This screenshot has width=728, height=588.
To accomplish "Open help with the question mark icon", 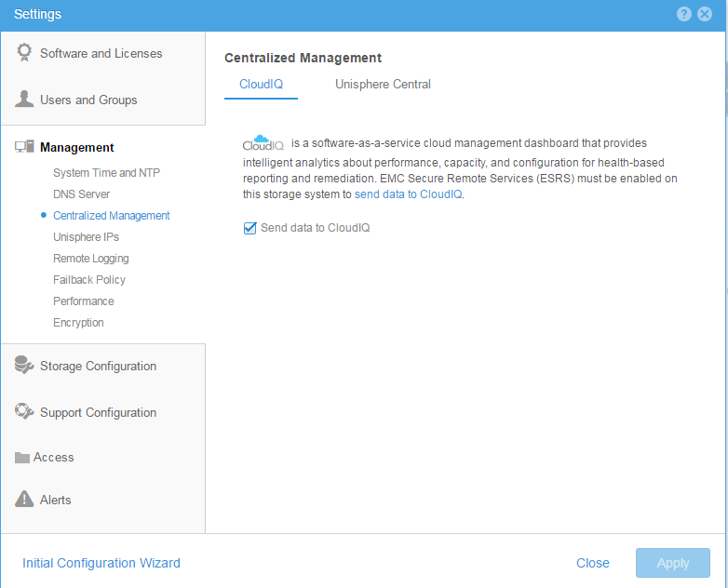I will 684,14.
